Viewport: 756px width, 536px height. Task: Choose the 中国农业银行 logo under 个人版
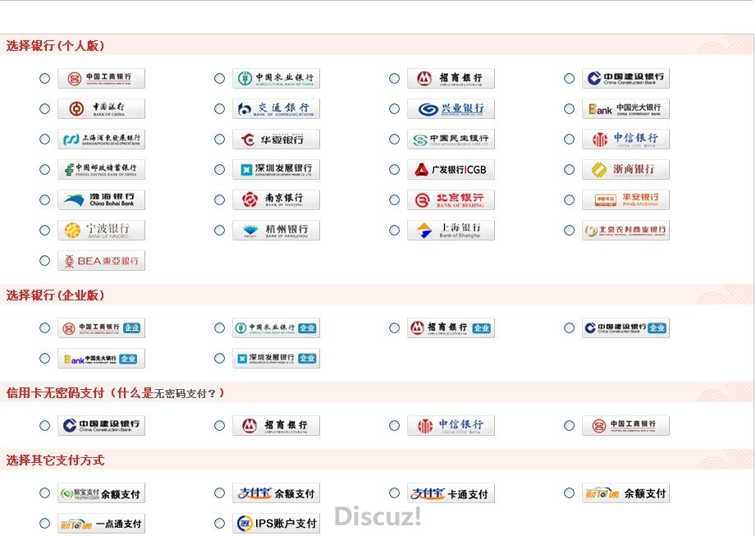pos(277,78)
